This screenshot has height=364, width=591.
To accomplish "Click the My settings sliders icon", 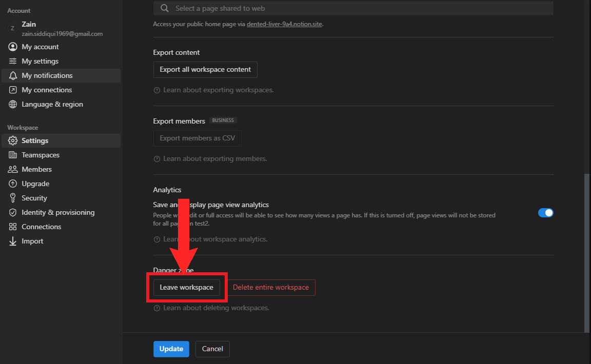I will click(13, 61).
